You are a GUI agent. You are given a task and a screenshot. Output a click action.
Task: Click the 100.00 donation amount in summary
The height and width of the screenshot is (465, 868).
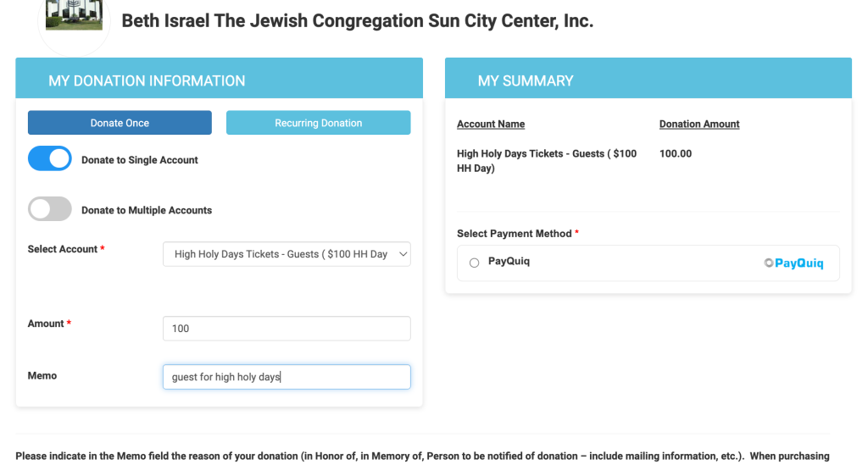[x=676, y=154]
